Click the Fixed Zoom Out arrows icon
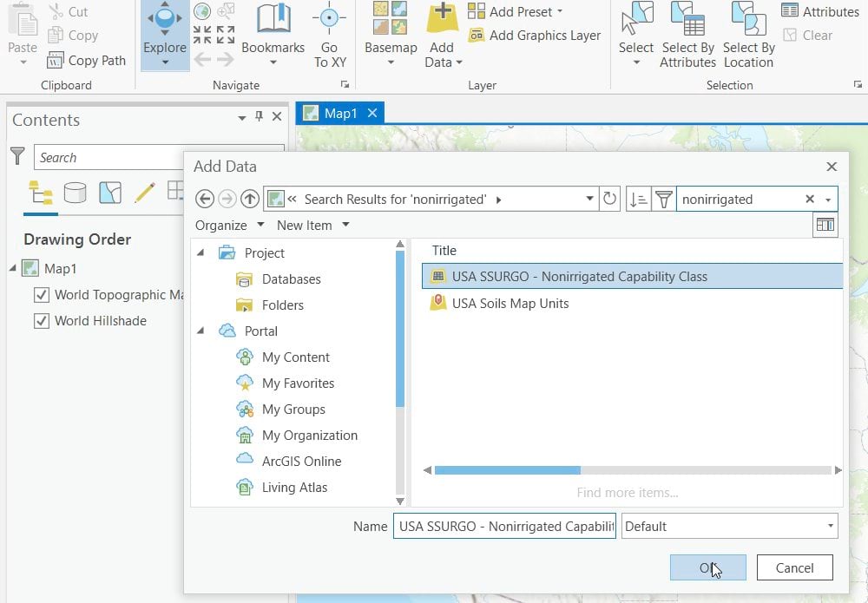 click(226, 35)
